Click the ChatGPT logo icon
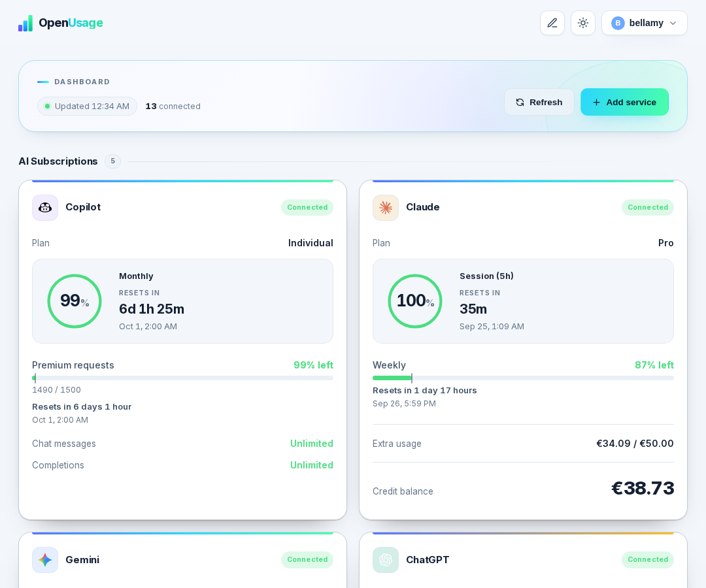This screenshot has width=706, height=588. [386, 560]
